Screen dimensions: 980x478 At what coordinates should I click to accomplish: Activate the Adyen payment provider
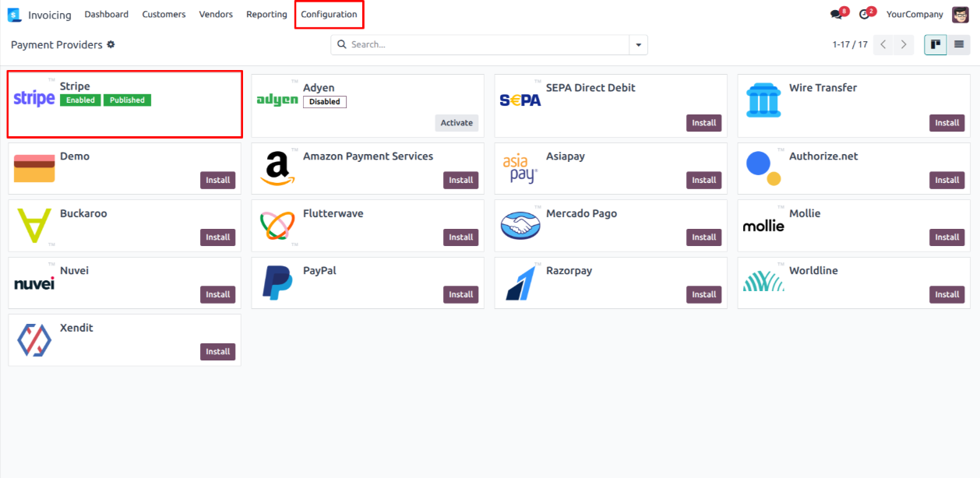click(457, 123)
